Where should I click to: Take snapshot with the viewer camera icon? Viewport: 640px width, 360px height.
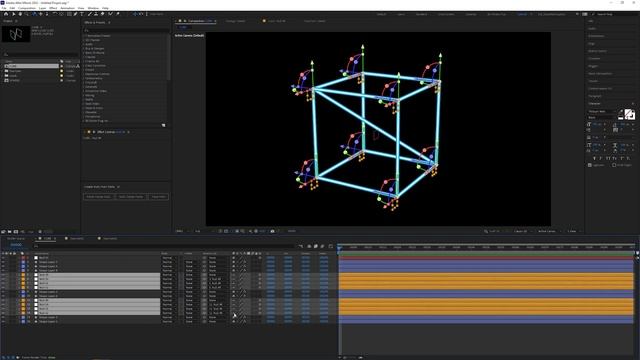pyautogui.click(x=273, y=231)
